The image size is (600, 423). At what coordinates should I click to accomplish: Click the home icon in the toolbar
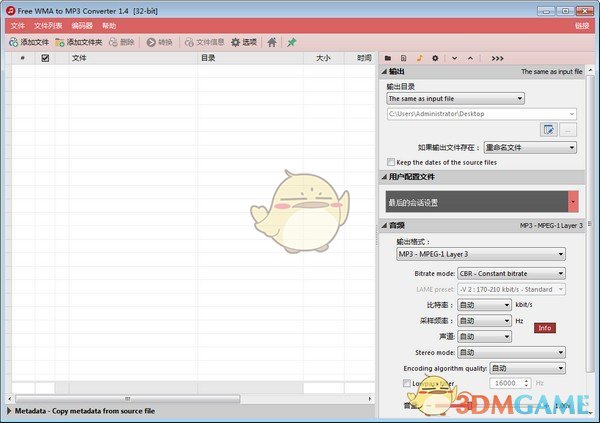click(272, 42)
